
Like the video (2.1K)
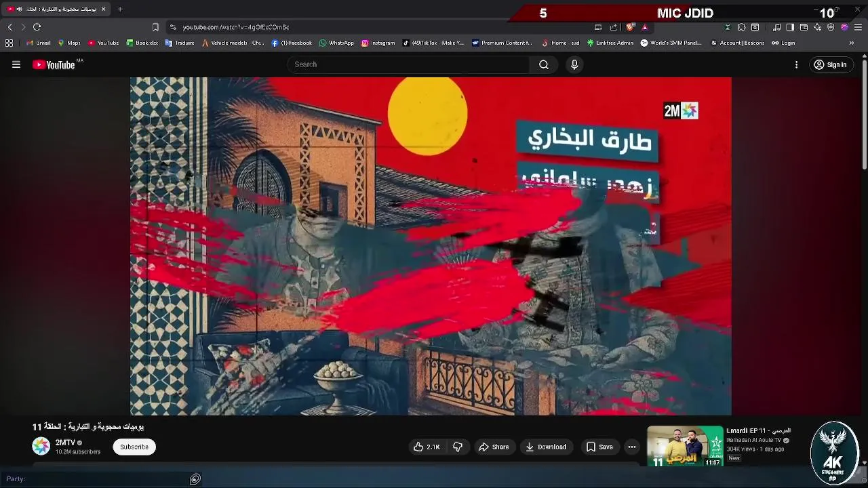tap(427, 447)
